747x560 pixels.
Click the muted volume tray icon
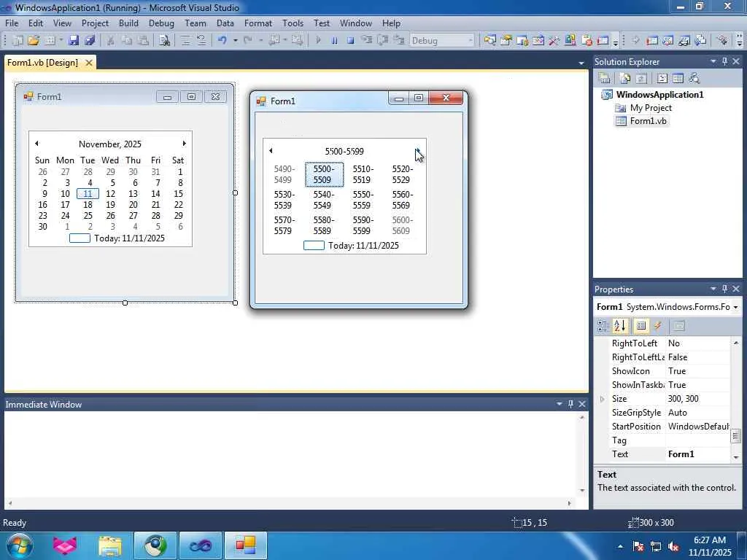(x=673, y=547)
